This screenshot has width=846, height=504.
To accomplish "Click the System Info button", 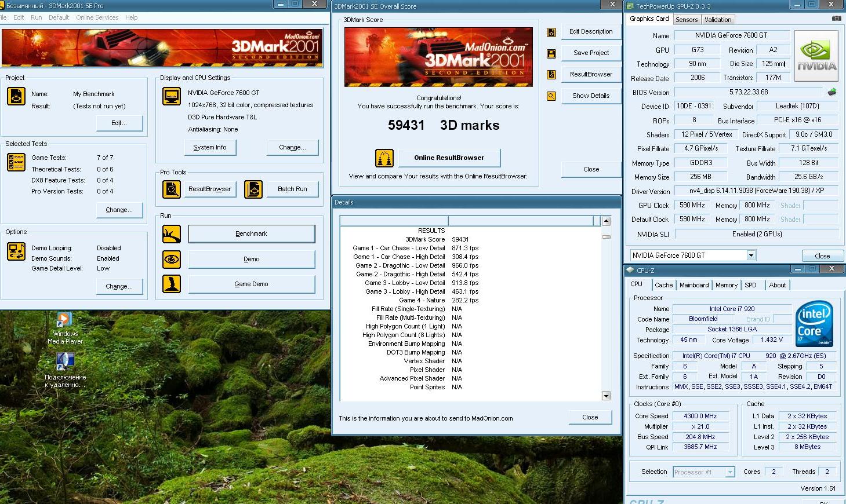I will click(x=210, y=147).
